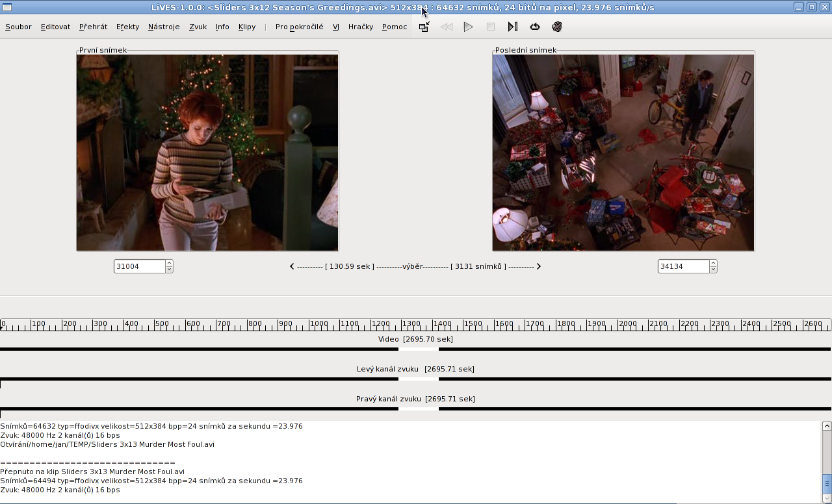Viewport: 832px width, 504px height.
Task: Click the message log scrollbar thumb
Action: pos(827,484)
